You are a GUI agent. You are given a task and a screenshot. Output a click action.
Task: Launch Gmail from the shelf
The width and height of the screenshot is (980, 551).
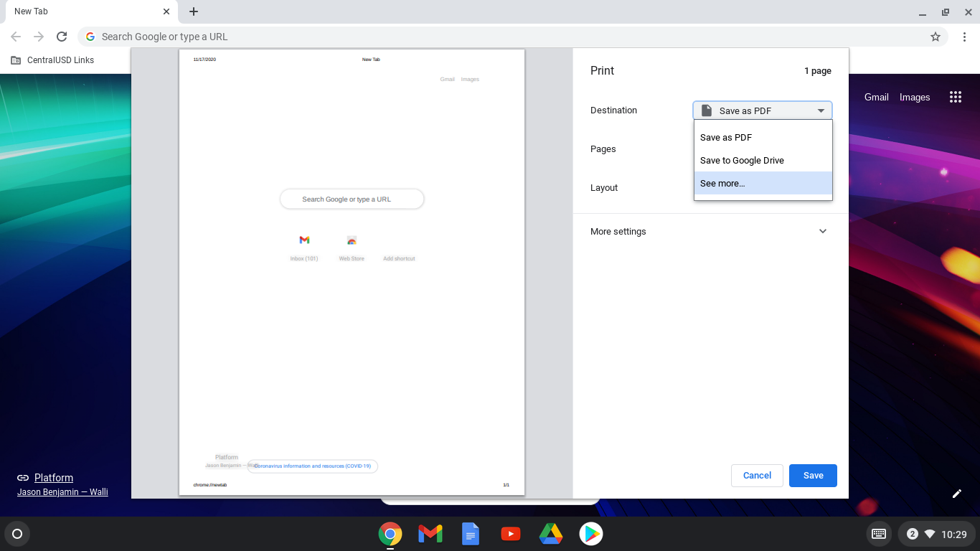[x=430, y=534]
